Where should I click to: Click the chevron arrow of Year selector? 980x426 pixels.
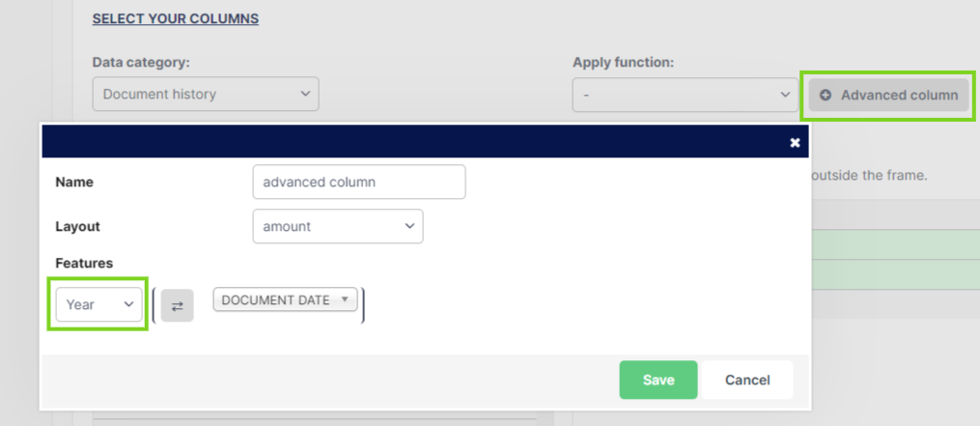click(x=128, y=304)
